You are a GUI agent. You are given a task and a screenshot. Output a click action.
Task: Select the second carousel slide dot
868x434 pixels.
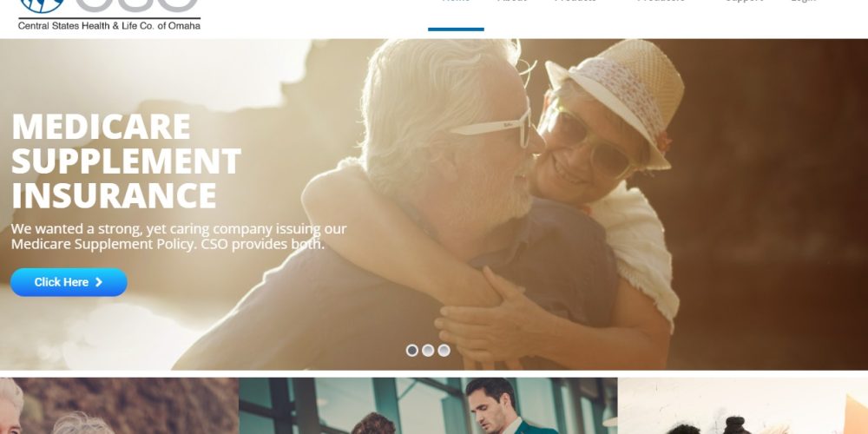tap(428, 351)
